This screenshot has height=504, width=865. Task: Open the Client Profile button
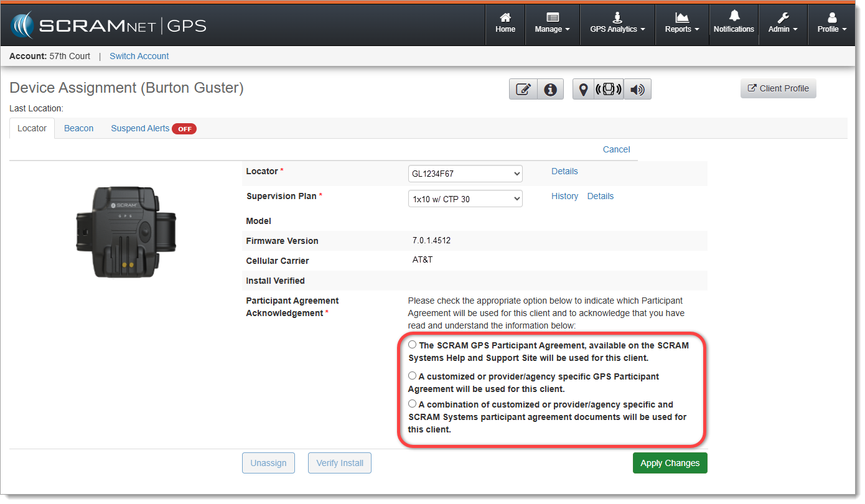(x=778, y=88)
